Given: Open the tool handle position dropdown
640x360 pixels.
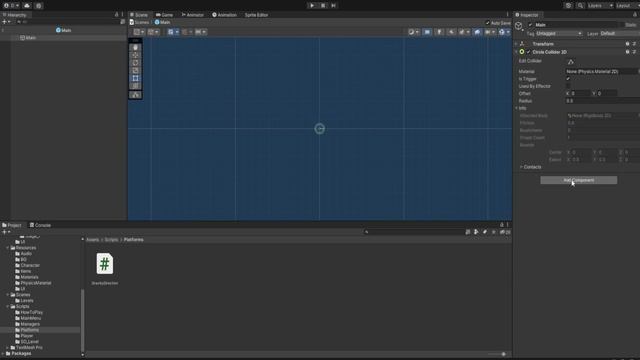Looking at the screenshot, I should coord(139,32).
